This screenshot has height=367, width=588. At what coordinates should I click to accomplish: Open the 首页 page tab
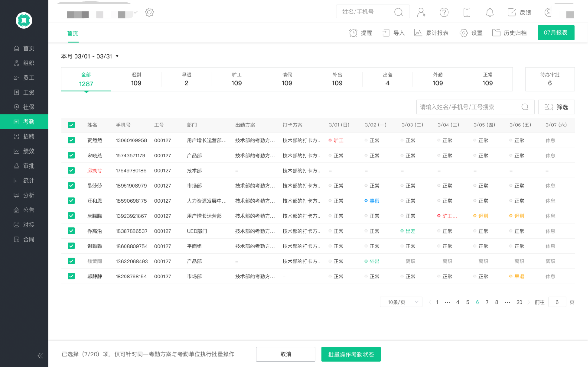point(73,33)
